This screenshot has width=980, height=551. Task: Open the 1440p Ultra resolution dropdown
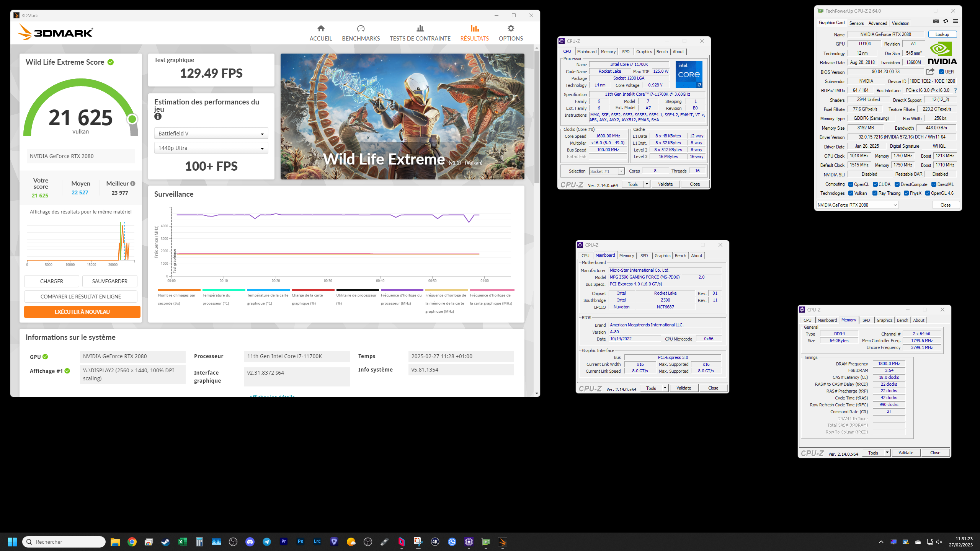click(211, 148)
